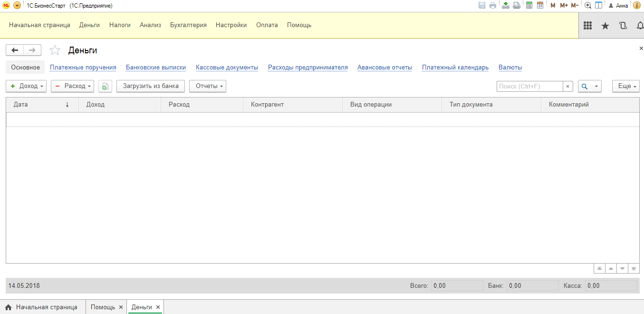Open Платежные поручения link

pyautogui.click(x=83, y=68)
